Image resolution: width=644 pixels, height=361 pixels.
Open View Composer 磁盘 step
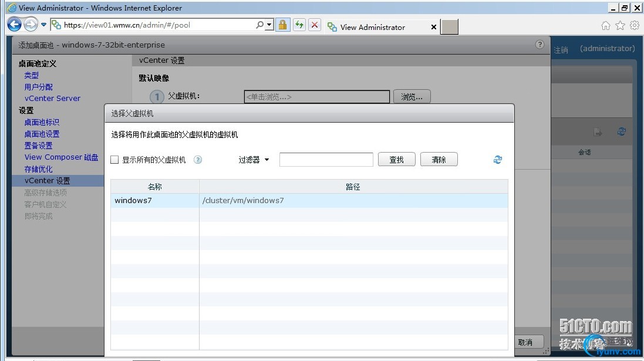[x=61, y=157]
